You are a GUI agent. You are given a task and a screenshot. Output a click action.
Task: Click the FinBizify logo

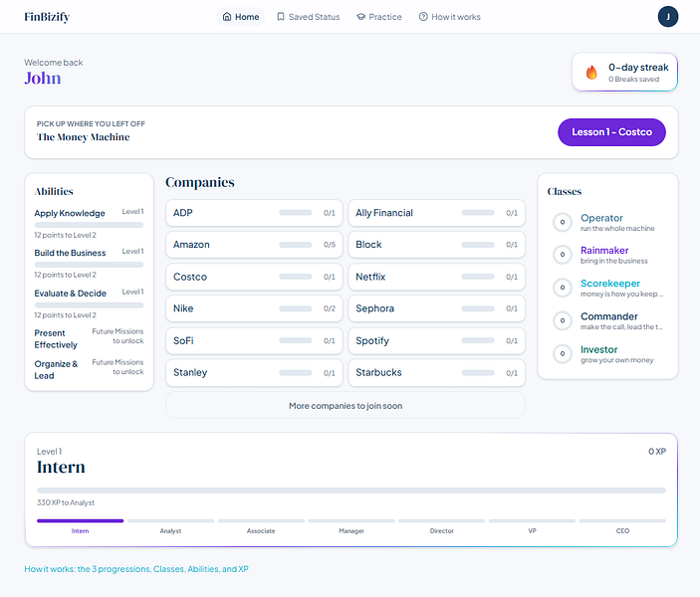[x=47, y=17]
